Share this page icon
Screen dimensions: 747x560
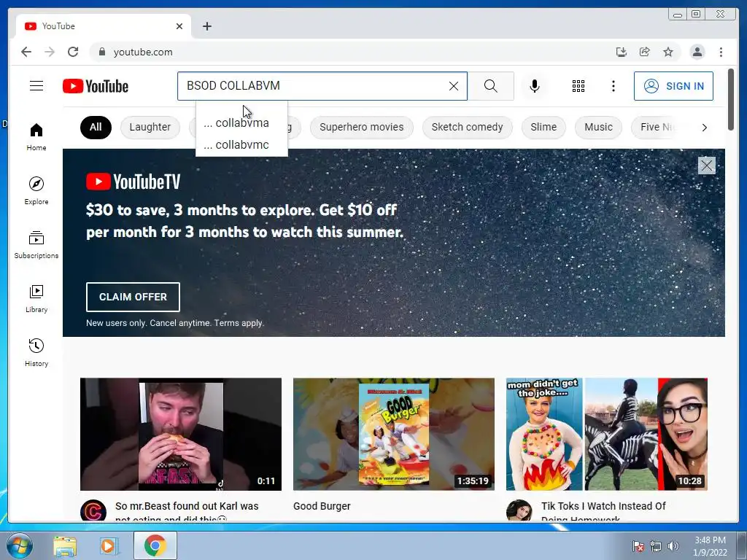(x=645, y=52)
